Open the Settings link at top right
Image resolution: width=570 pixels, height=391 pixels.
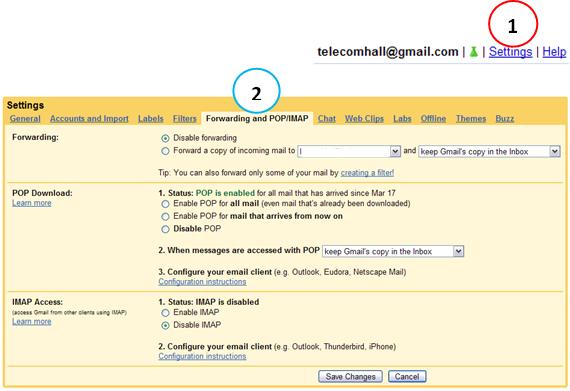510,52
